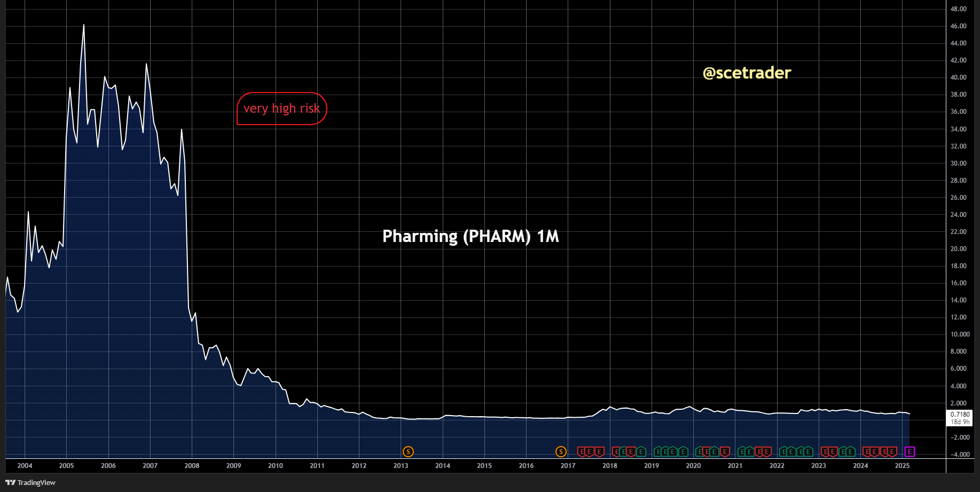
Task: Click the 48.00 price scale label
Action: tap(959, 9)
